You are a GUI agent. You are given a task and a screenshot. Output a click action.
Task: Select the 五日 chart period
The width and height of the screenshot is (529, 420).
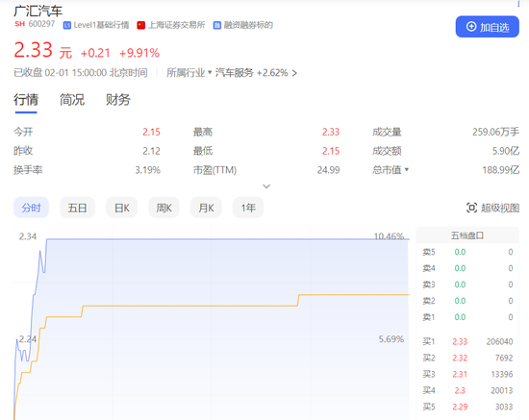pos(77,208)
